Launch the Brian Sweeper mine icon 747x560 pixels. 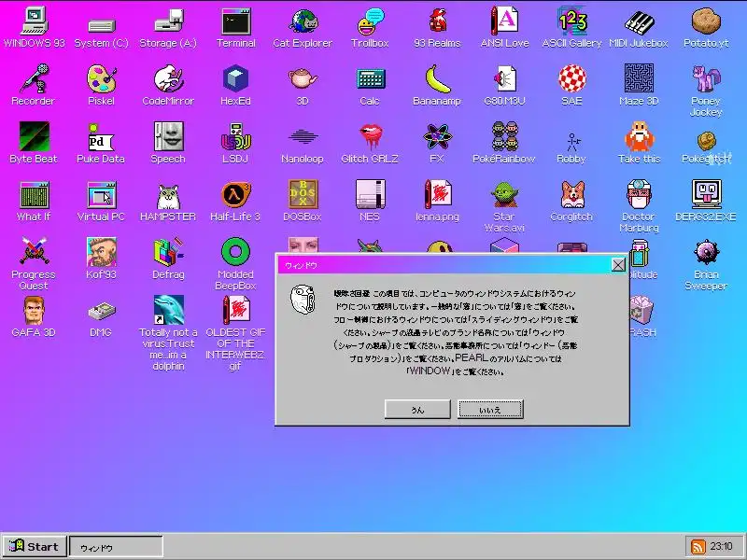[x=706, y=252]
